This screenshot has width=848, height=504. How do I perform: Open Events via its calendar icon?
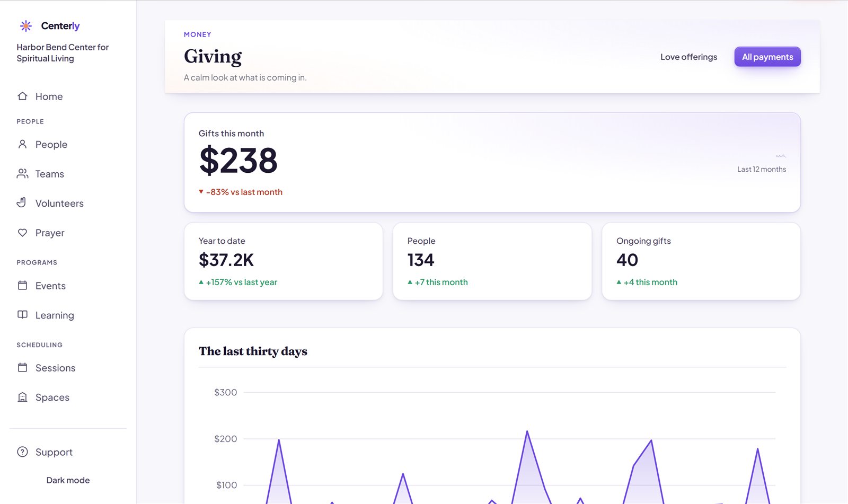[x=22, y=286]
